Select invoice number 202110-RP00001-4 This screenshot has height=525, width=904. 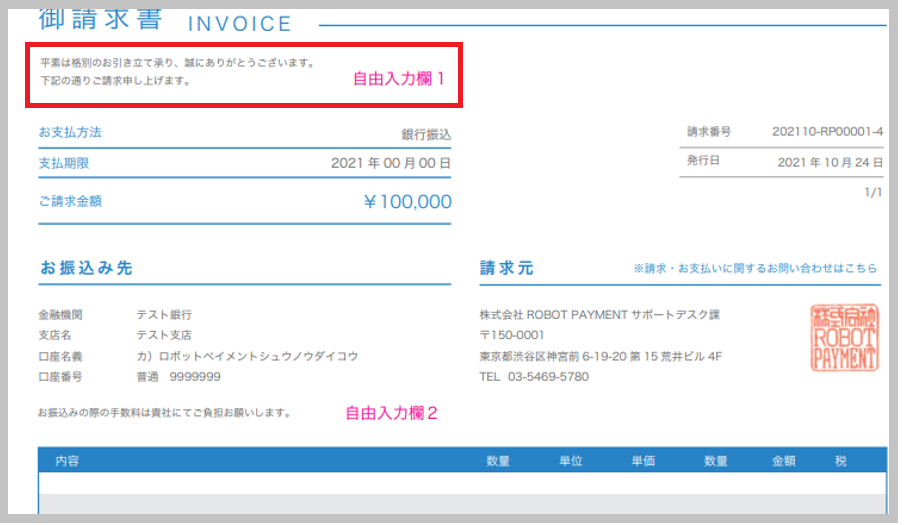(x=827, y=132)
